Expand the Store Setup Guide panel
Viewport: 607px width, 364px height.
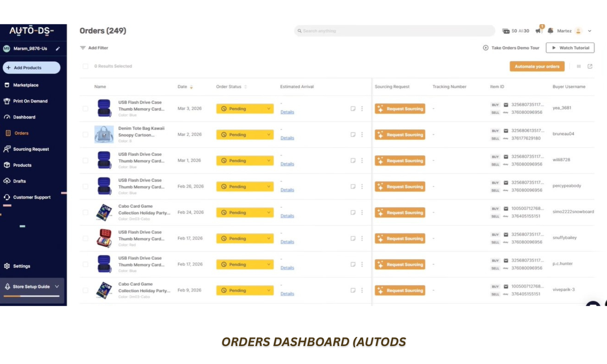click(x=57, y=286)
